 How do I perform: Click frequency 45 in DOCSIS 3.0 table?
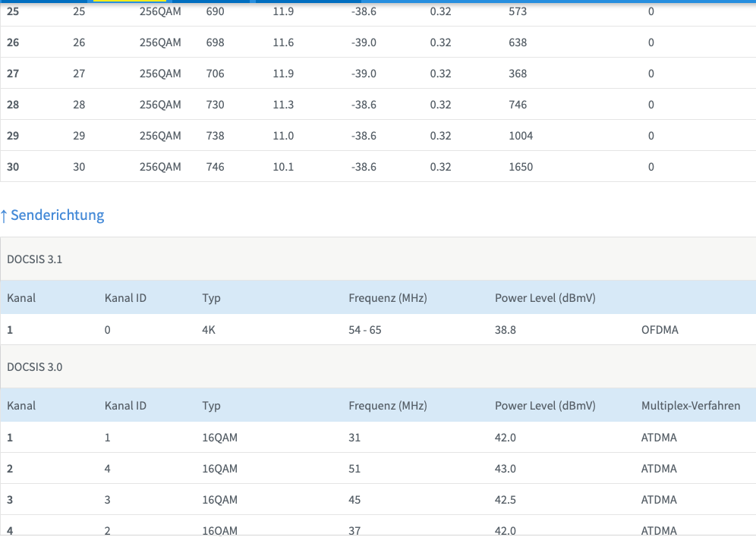354,500
